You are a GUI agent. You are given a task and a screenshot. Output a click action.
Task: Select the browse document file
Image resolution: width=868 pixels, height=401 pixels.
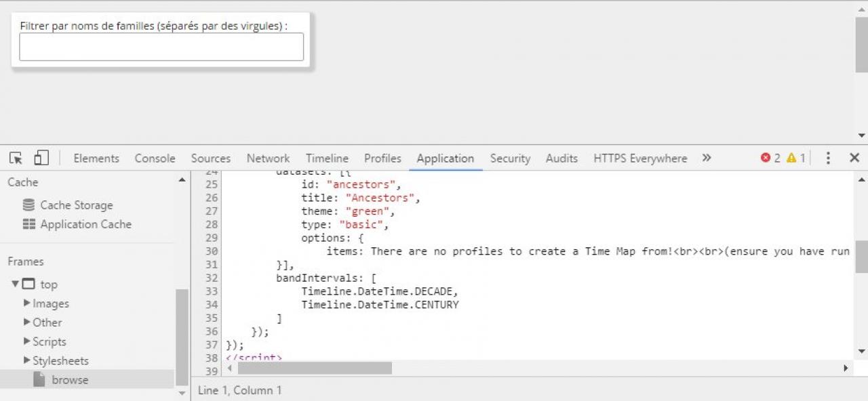point(70,380)
